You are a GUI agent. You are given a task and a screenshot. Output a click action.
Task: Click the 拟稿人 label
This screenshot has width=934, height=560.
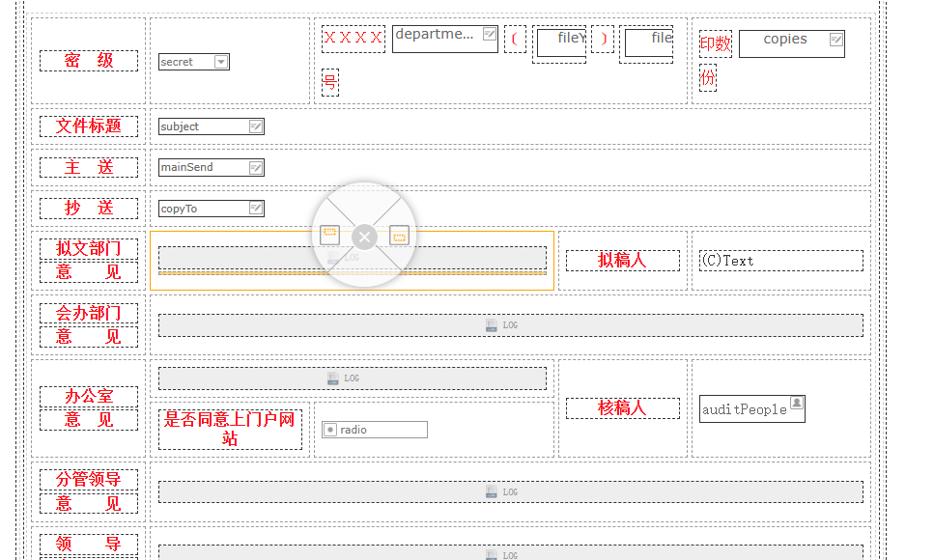pos(622,261)
